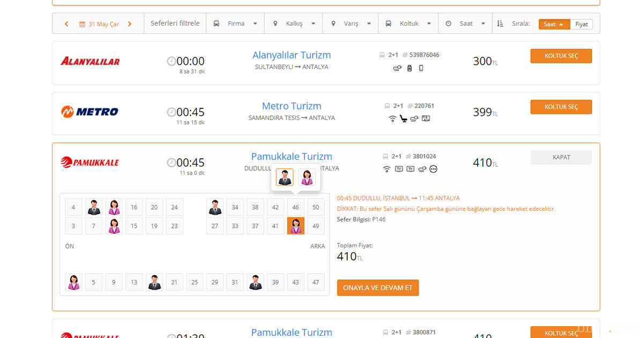Pick seat 25
The height and width of the screenshot is (338, 644).
195,282
